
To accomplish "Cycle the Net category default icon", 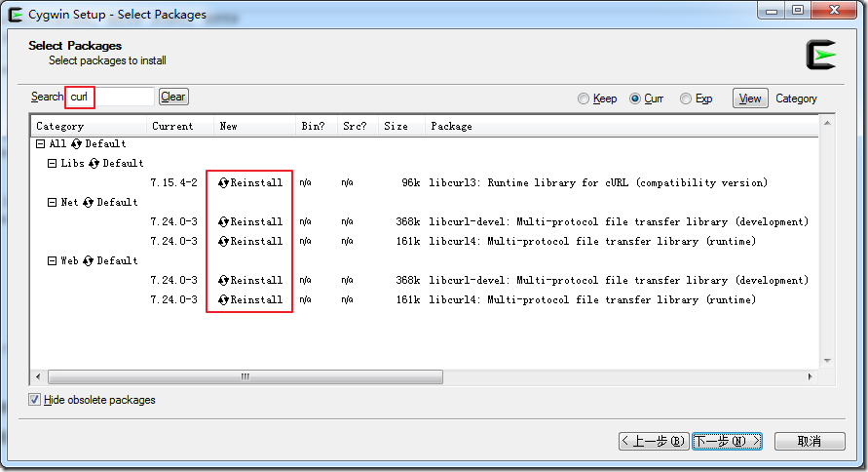I will click(88, 202).
